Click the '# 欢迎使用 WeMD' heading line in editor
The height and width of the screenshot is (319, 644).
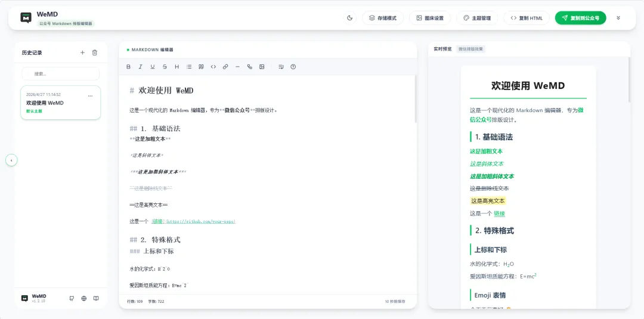[162, 90]
